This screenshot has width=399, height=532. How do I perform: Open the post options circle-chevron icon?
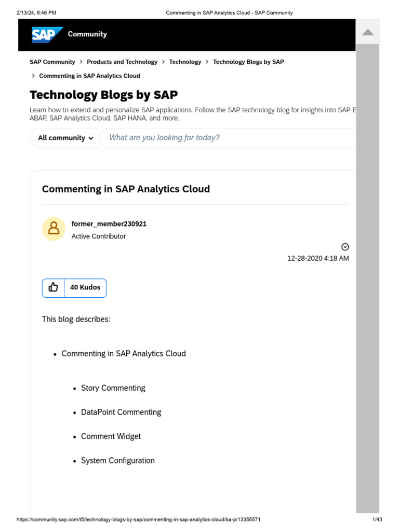345,247
